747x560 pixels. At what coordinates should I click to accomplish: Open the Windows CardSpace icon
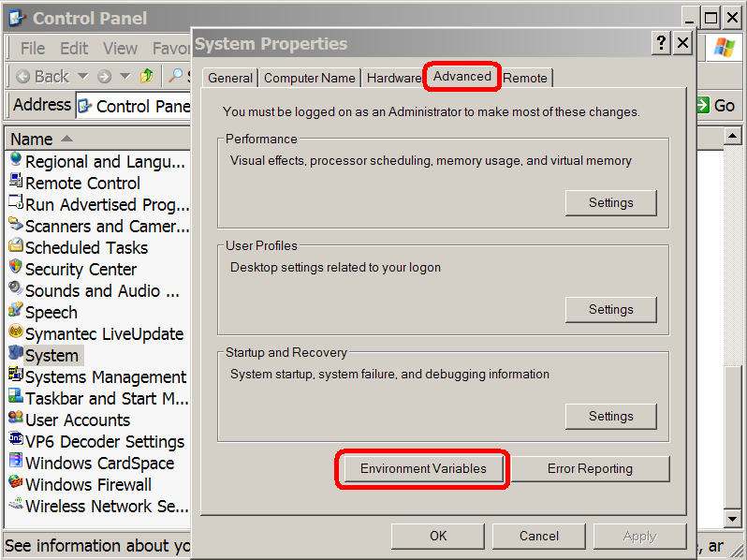pyautogui.click(x=16, y=461)
